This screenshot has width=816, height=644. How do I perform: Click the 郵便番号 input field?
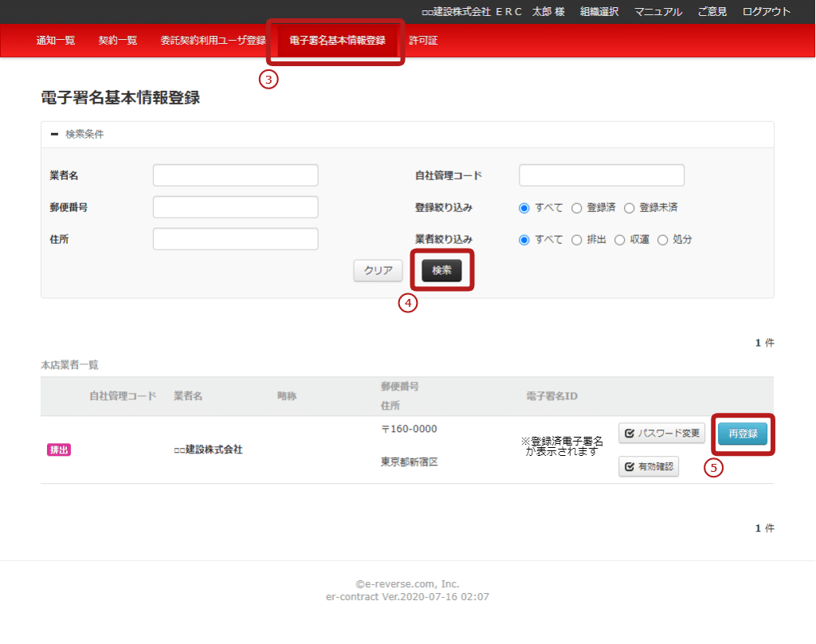coord(235,207)
